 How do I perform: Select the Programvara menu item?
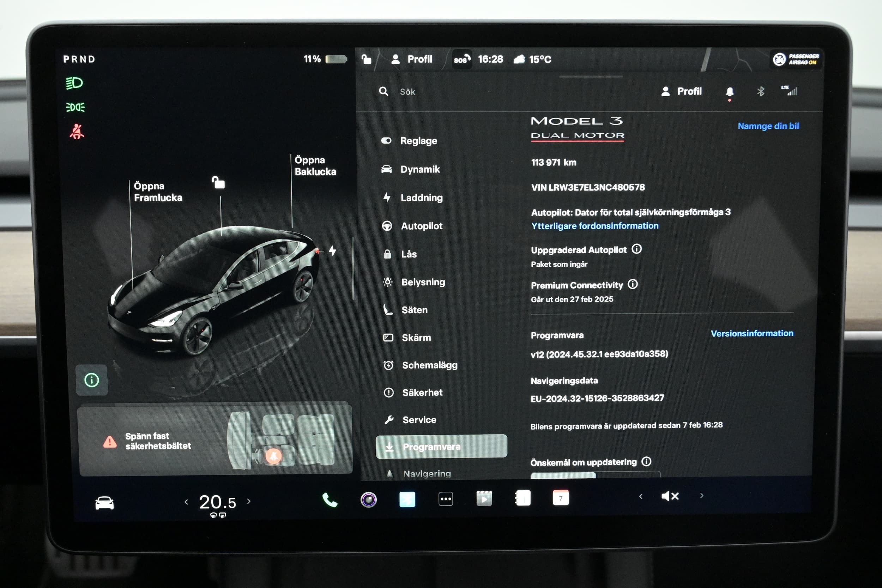(441, 447)
